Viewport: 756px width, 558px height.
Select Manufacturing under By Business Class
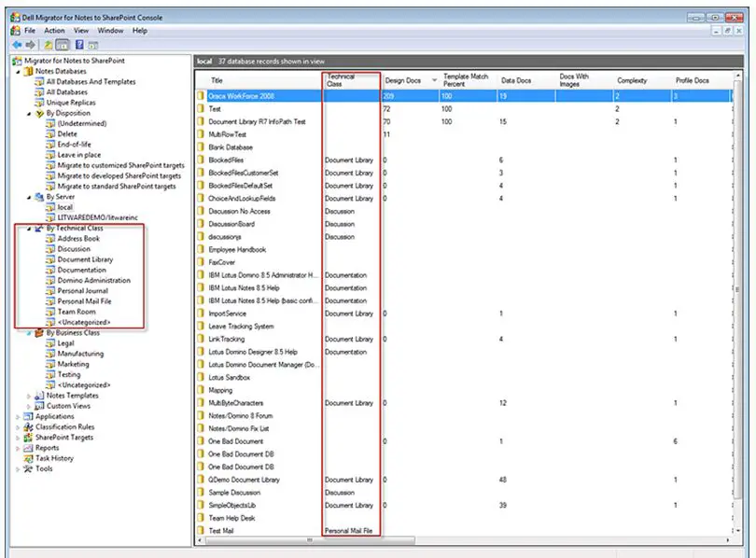pos(80,354)
